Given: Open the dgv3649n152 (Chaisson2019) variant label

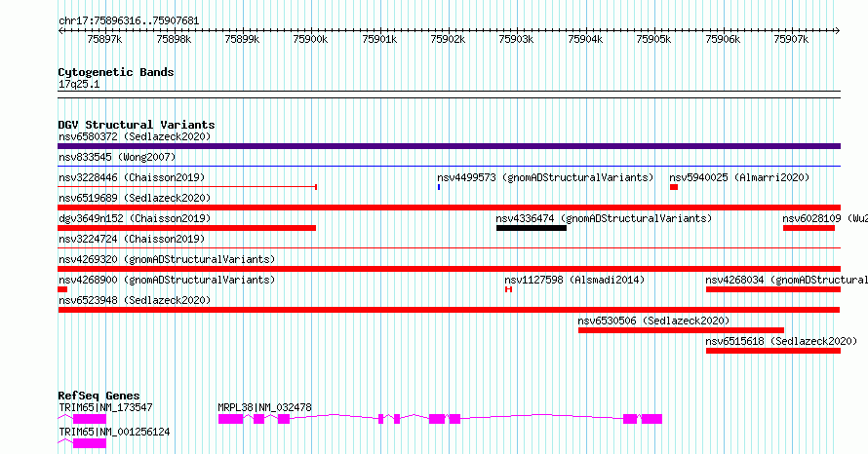Looking at the screenshot, I should [x=135, y=218].
